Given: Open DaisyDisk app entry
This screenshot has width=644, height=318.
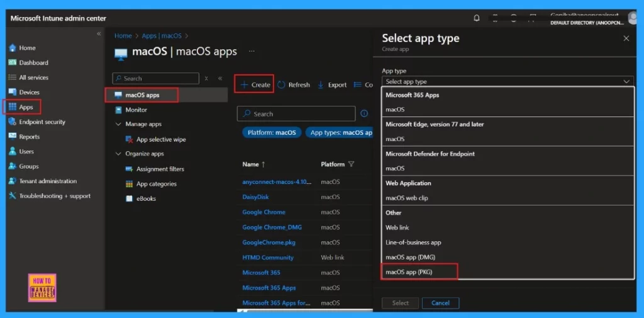Looking at the screenshot, I should [255, 197].
